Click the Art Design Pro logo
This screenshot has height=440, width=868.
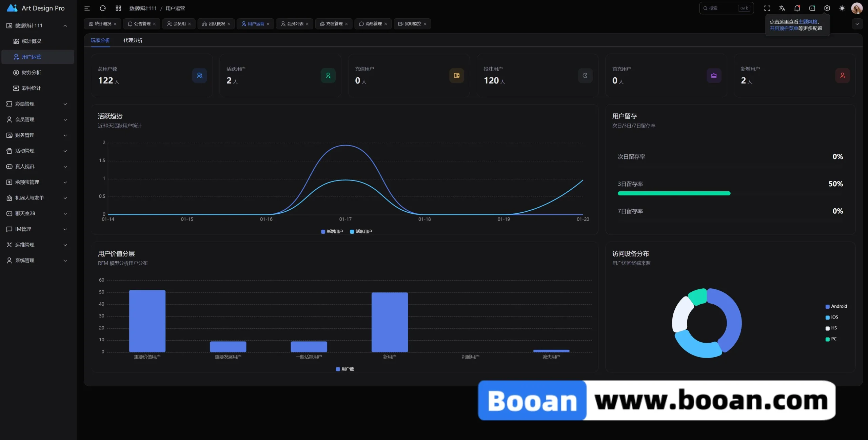36,8
